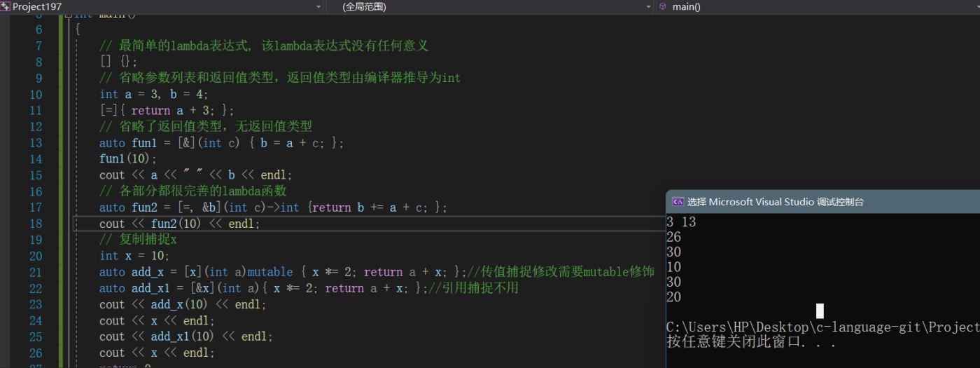Expand the 全局范围 scope dropdown

pos(648,6)
